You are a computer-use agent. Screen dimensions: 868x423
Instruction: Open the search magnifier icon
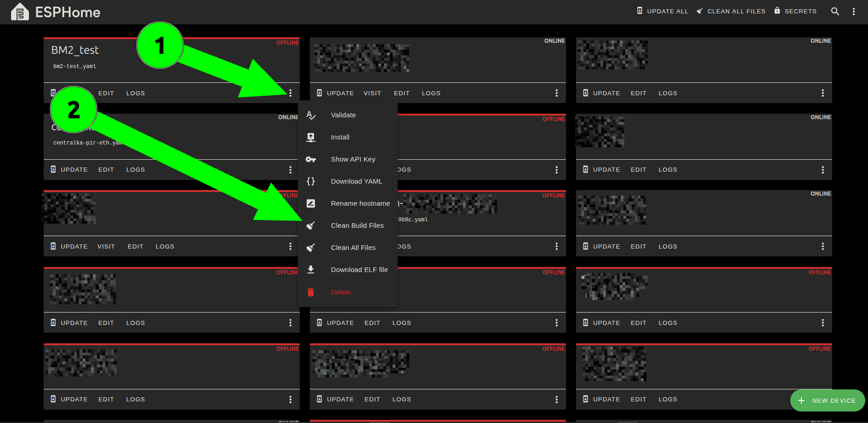click(x=835, y=12)
